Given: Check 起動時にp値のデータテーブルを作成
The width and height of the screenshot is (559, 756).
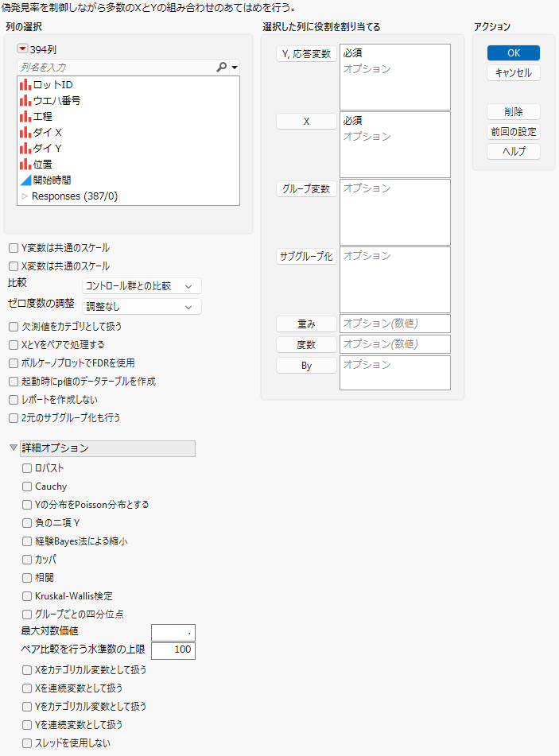Looking at the screenshot, I should click(x=14, y=382).
